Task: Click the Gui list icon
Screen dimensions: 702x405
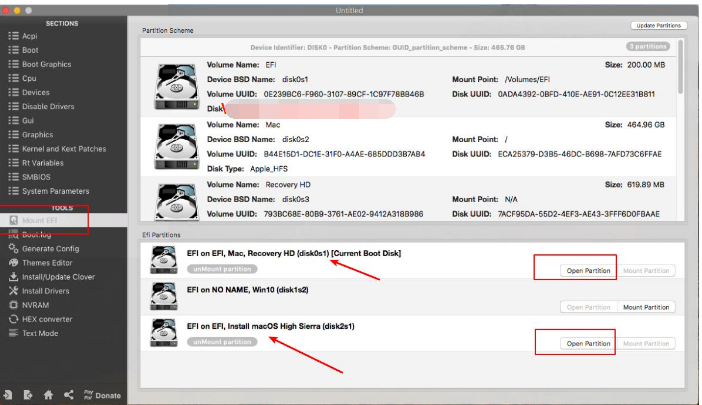Action: click(x=13, y=120)
